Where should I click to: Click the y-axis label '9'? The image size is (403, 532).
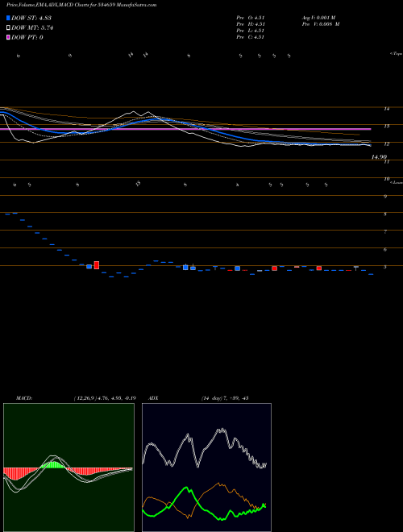coord(385,197)
